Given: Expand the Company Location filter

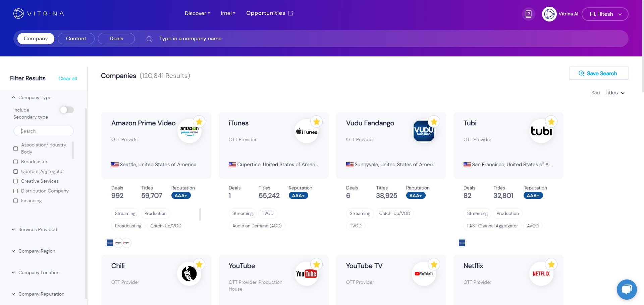Looking at the screenshot, I should (35, 272).
